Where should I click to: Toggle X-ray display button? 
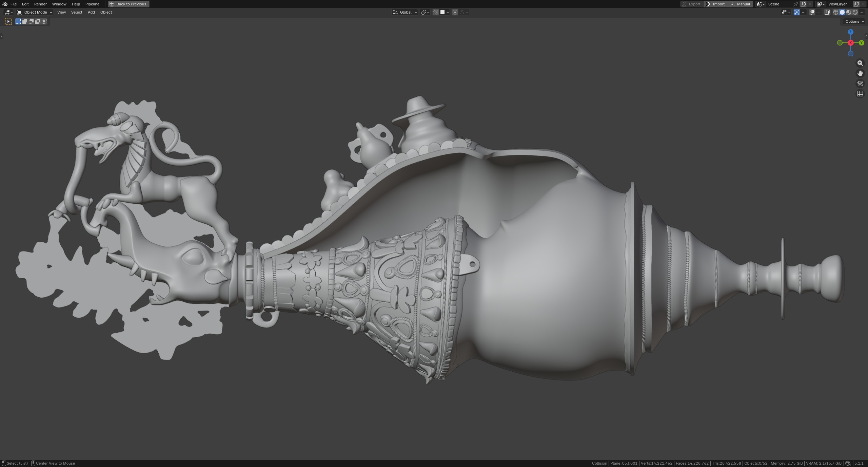coord(827,12)
